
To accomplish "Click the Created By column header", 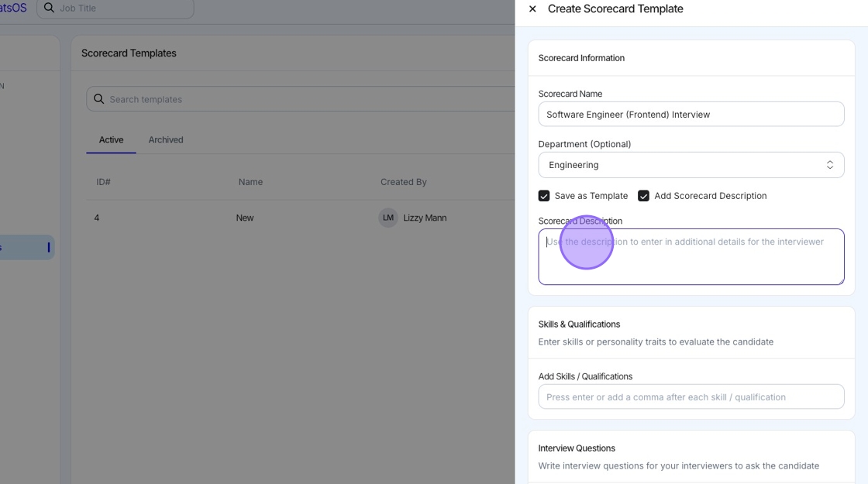I will tap(403, 182).
